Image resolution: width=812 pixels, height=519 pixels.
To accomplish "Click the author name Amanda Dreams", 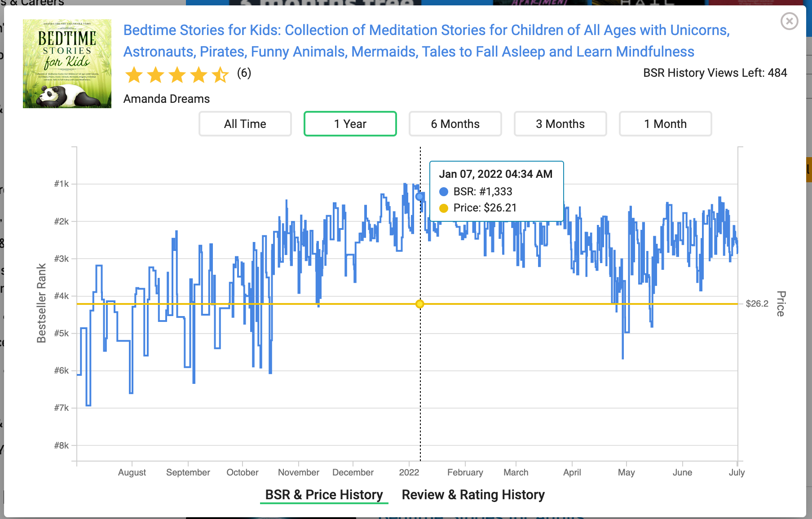I will 166,99.
